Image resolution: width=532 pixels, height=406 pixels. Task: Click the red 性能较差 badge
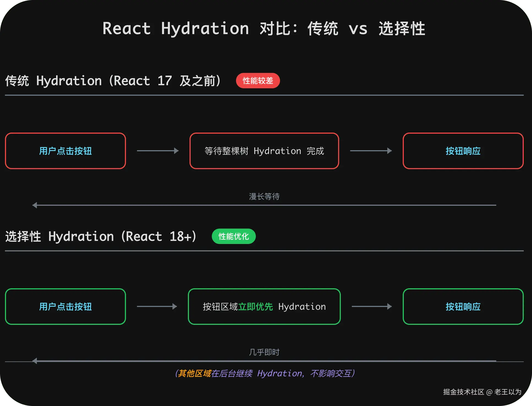pos(258,81)
